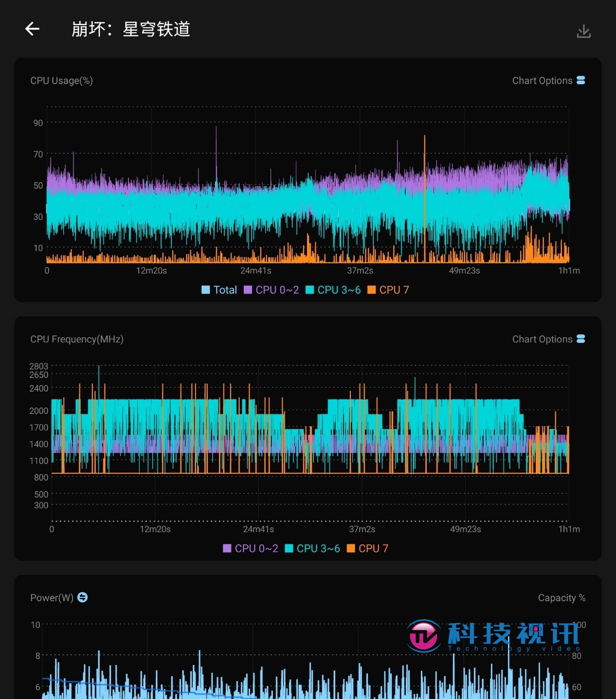Open CPU Frequency Chart Options icon
The height and width of the screenshot is (699, 616).
coord(581,339)
